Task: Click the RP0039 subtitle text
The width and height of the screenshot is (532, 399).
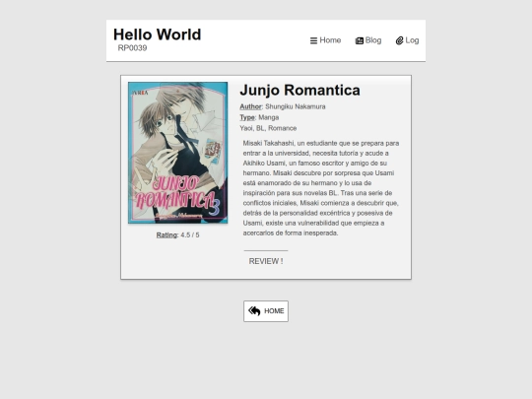Action: (x=132, y=48)
